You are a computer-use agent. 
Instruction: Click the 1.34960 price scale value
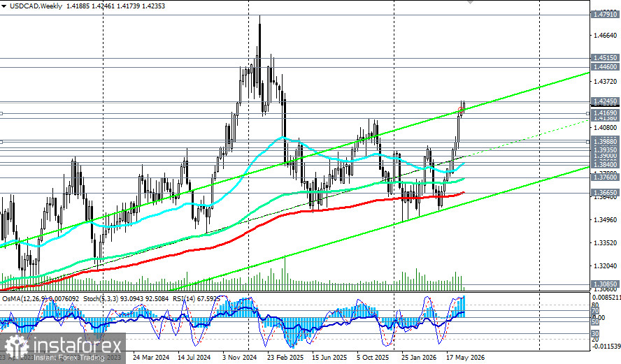tap(605, 219)
